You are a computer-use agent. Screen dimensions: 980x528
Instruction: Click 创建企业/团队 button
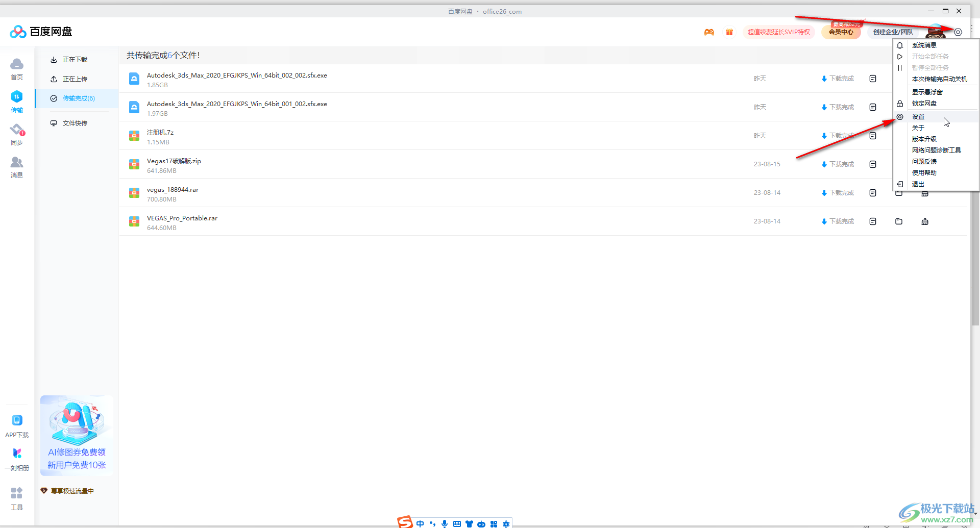coord(893,32)
